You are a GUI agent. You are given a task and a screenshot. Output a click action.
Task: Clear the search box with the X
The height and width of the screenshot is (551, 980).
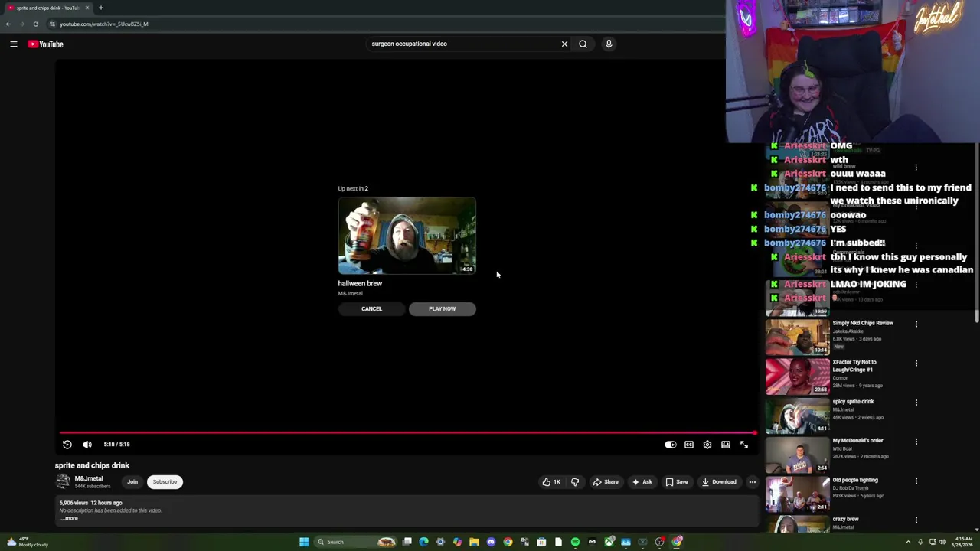pos(564,44)
